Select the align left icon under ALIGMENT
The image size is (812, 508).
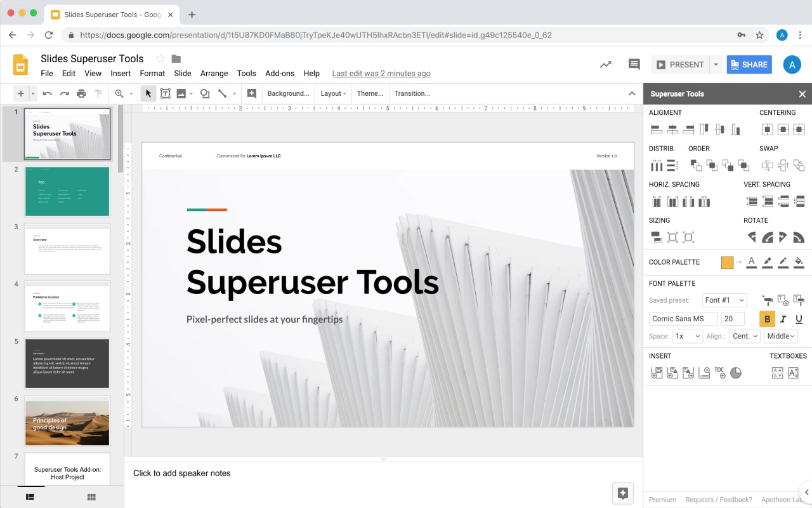pos(656,129)
